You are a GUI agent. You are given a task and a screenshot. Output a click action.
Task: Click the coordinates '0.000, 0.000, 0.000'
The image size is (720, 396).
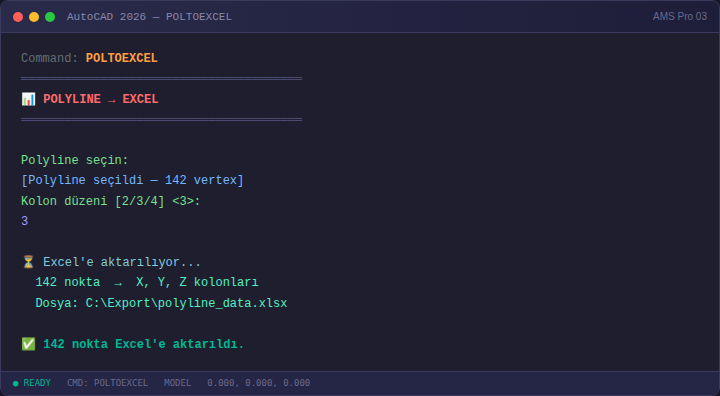(x=259, y=383)
